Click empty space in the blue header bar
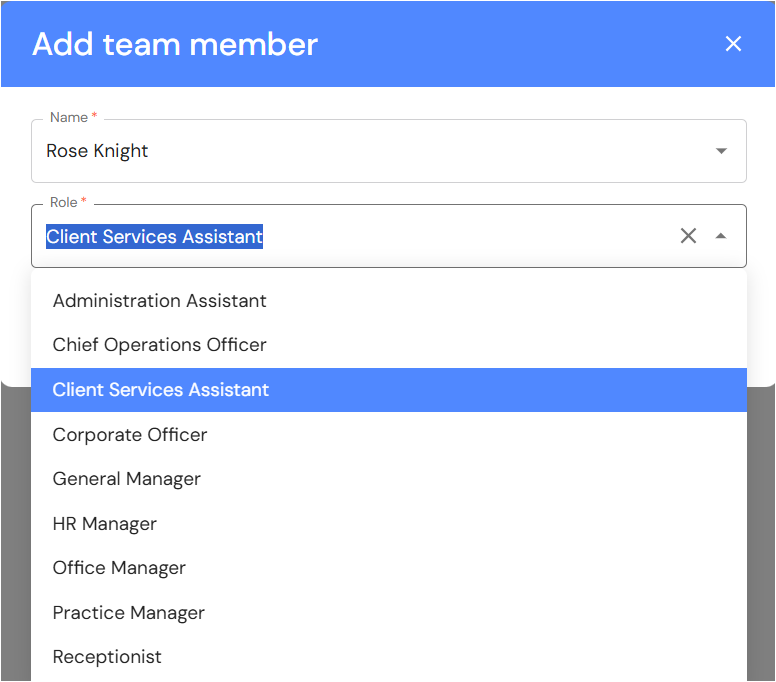Image resolution: width=776 pixels, height=682 pixels. [520, 44]
